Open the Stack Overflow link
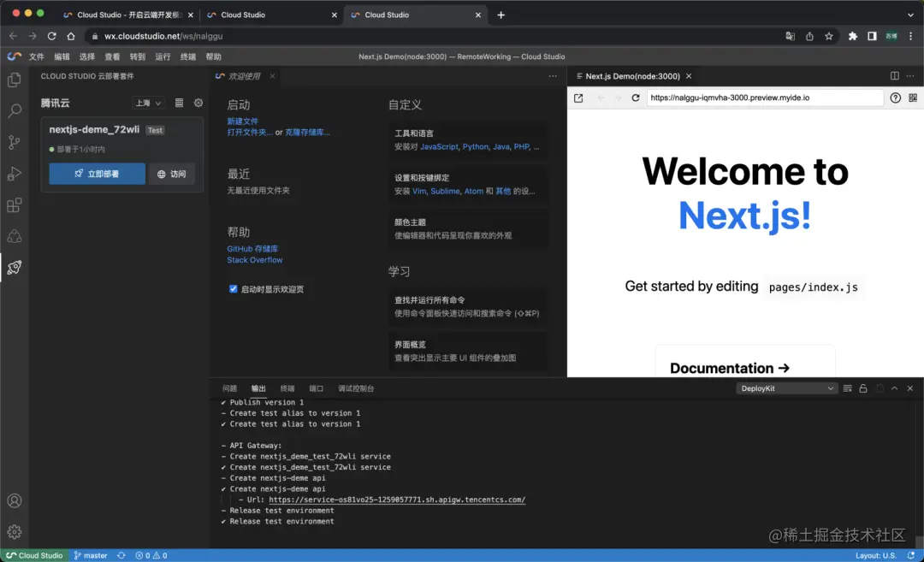924x562 pixels. pyautogui.click(x=255, y=260)
